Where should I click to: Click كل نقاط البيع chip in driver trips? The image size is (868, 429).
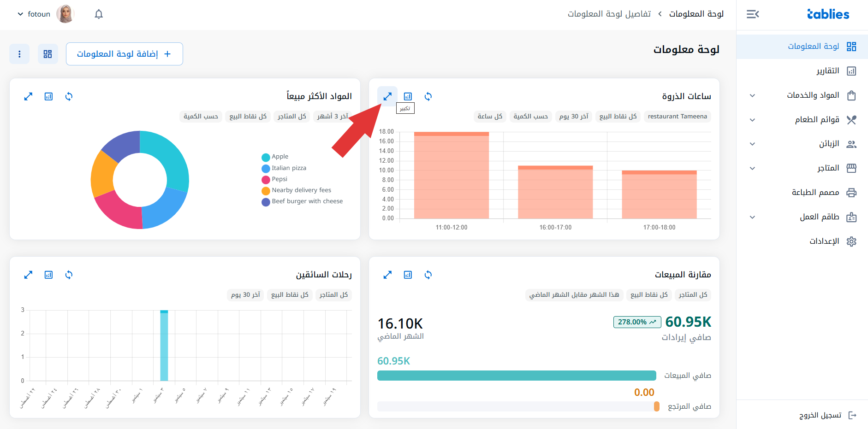click(x=290, y=295)
